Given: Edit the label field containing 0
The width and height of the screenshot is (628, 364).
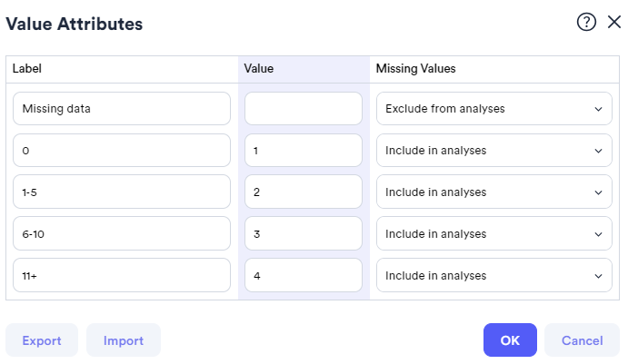Looking at the screenshot, I should 122,151.
